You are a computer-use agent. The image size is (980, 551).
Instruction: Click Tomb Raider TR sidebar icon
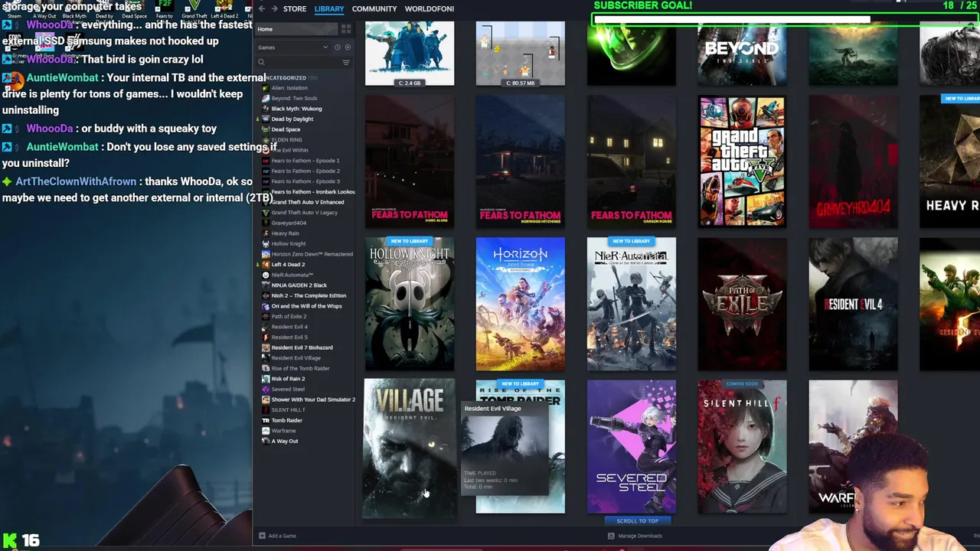click(x=266, y=420)
